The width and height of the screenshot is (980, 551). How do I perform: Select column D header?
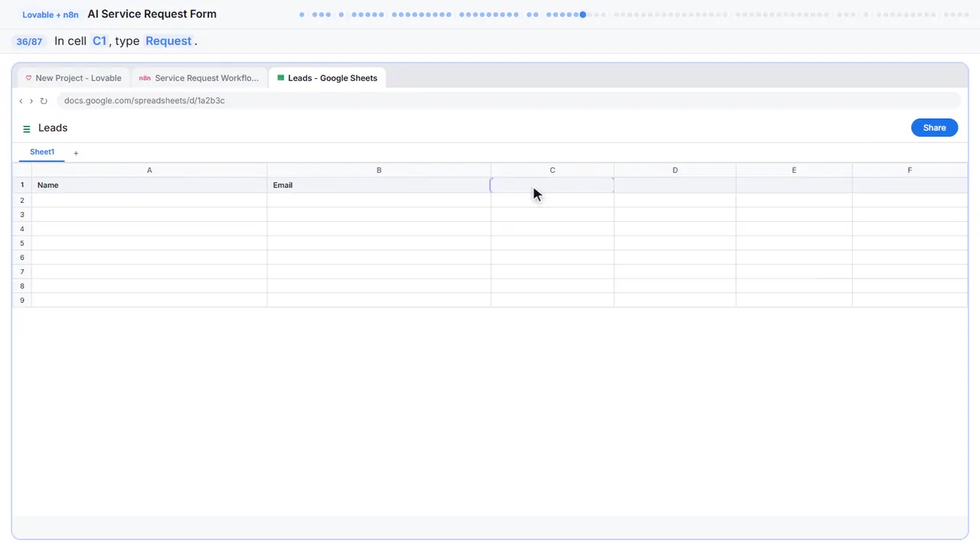click(675, 170)
